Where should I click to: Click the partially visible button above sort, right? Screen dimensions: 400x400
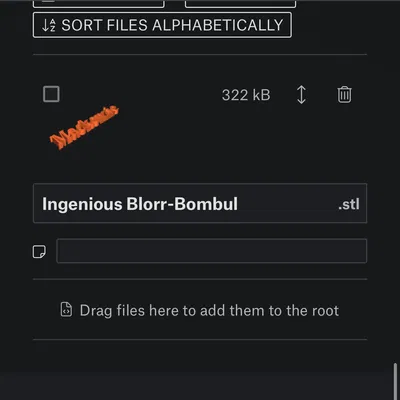pyautogui.click(x=240, y=3)
